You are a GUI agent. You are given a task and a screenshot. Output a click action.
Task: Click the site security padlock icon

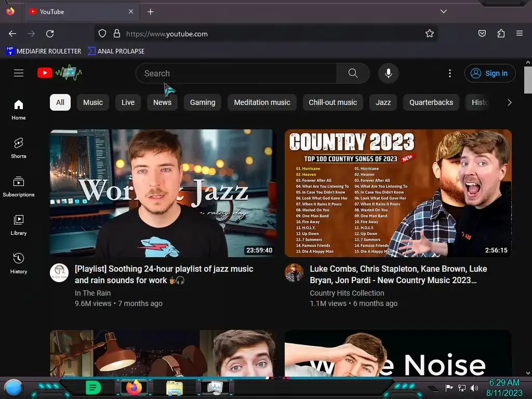(x=117, y=34)
